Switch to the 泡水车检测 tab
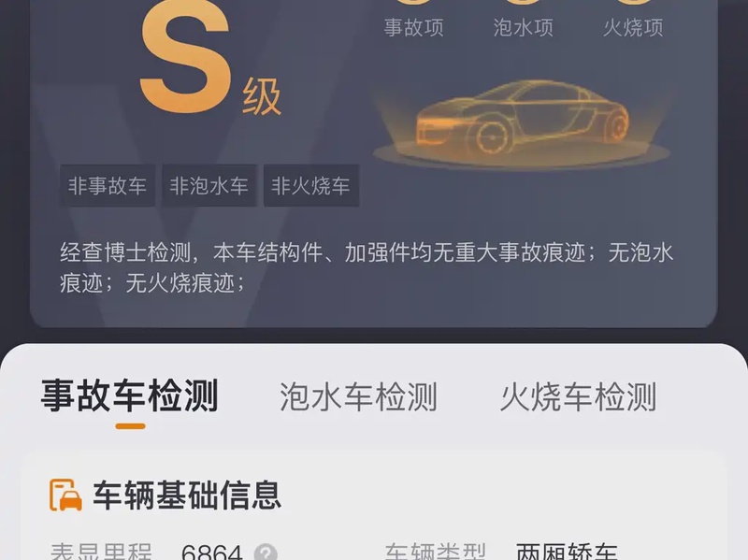 point(358,396)
